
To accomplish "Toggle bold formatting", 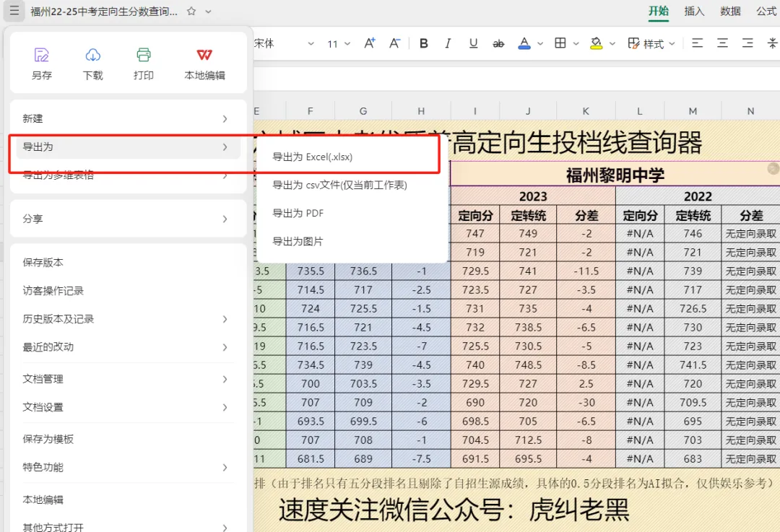I will point(424,44).
